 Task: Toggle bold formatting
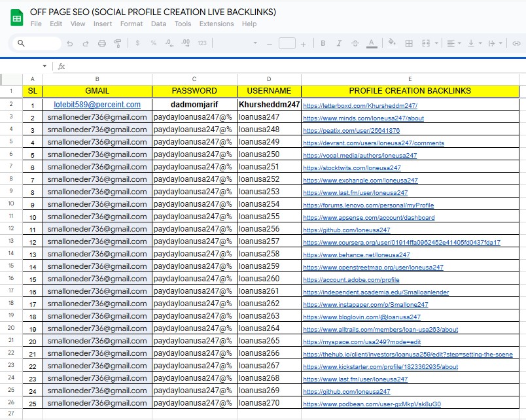(323, 44)
